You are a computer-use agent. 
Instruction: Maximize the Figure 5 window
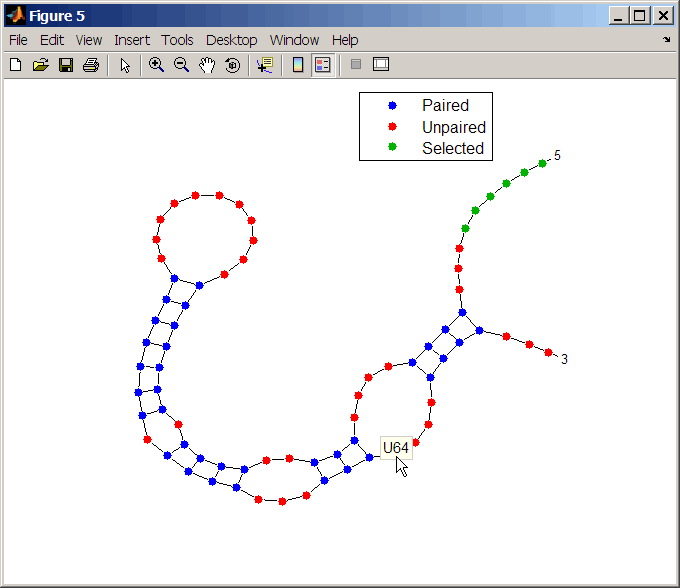point(639,16)
